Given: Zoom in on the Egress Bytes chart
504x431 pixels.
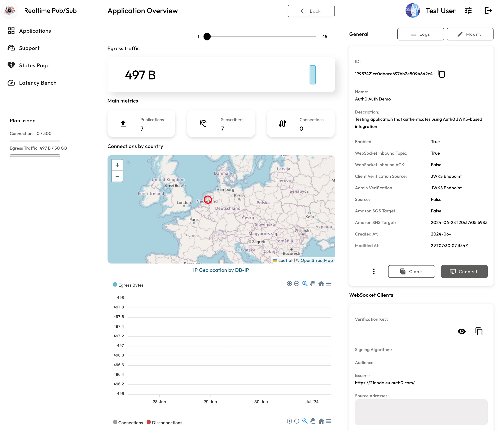Looking at the screenshot, I should click(x=289, y=284).
